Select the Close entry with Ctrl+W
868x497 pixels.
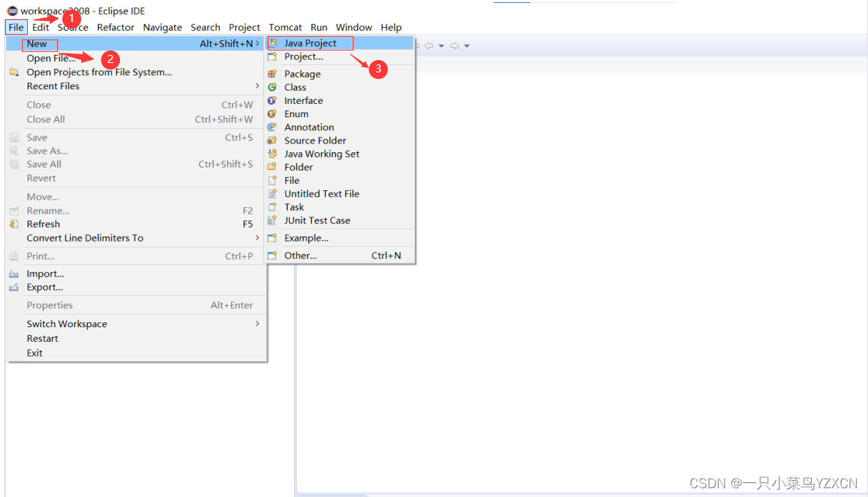tap(135, 105)
